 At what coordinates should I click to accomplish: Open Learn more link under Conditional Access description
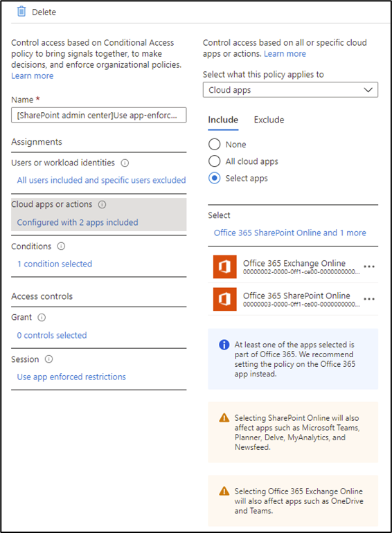pyautogui.click(x=33, y=76)
